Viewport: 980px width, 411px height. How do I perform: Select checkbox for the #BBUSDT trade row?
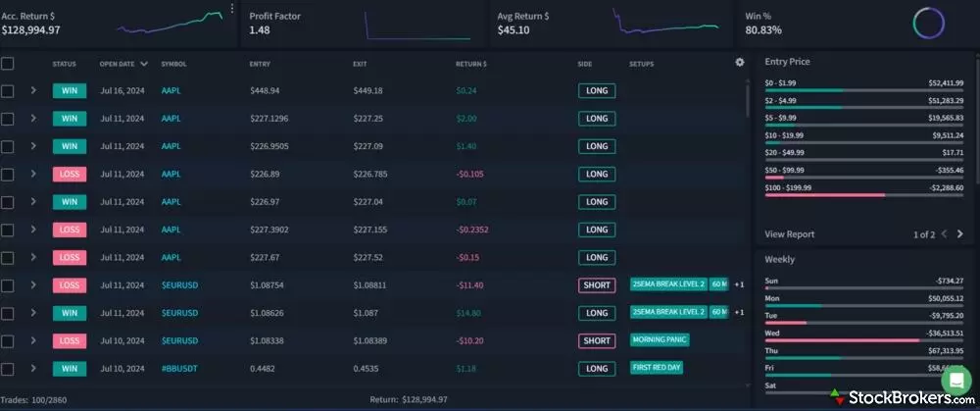coord(8,369)
